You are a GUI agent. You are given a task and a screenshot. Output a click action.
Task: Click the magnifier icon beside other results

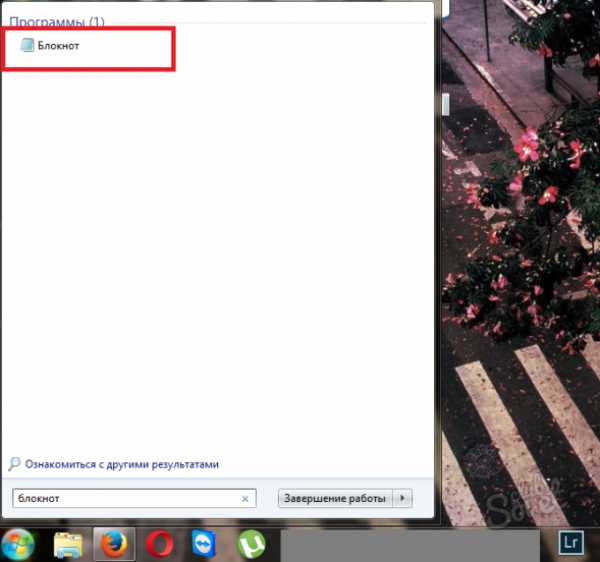(x=14, y=464)
